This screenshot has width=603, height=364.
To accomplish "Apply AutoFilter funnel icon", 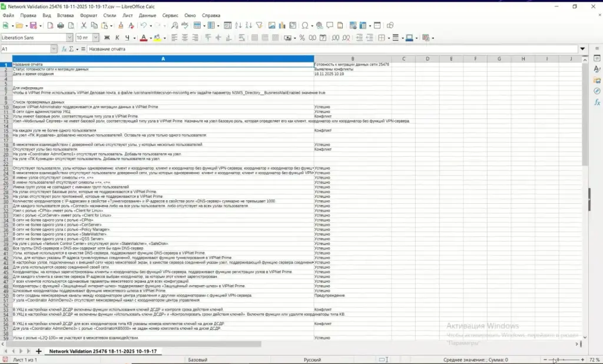I will coord(259,25).
